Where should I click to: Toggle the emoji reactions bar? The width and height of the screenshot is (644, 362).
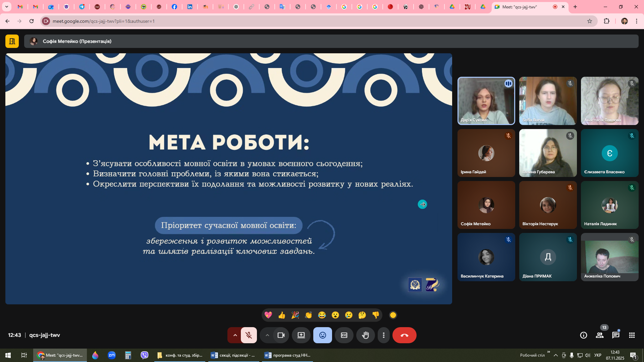pyautogui.click(x=323, y=335)
